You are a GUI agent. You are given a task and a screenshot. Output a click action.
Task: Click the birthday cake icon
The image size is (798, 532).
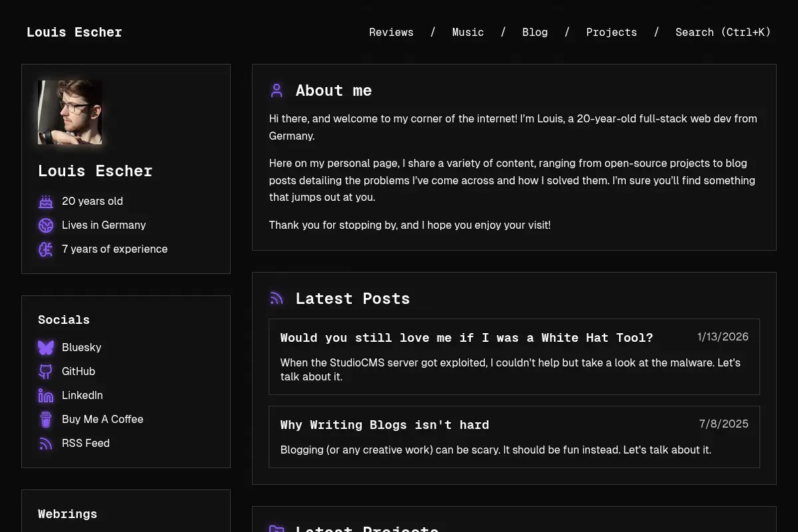pyautogui.click(x=46, y=201)
